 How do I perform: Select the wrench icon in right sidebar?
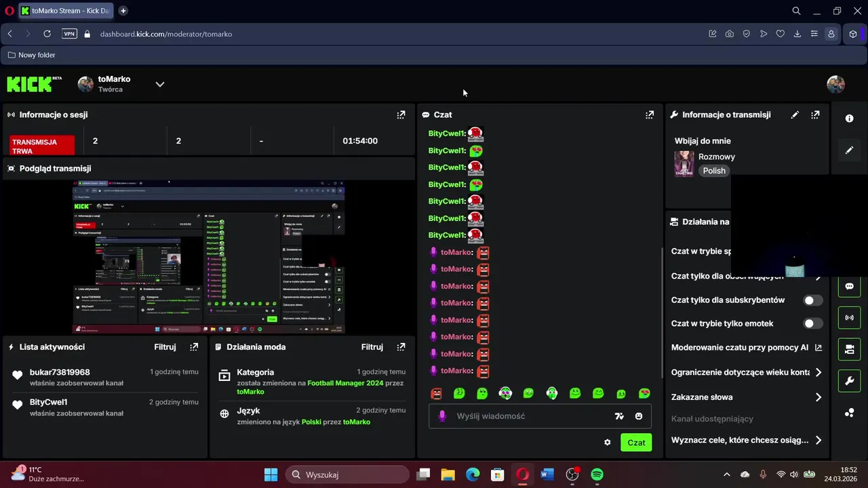[x=849, y=381]
